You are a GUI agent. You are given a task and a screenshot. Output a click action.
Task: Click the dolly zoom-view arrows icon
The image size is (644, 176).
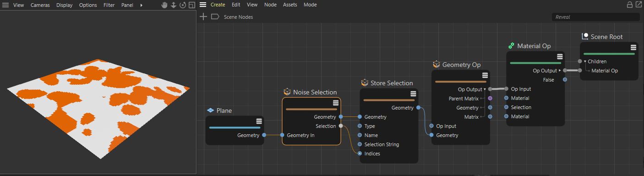pyautogui.click(x=174, y=5)
